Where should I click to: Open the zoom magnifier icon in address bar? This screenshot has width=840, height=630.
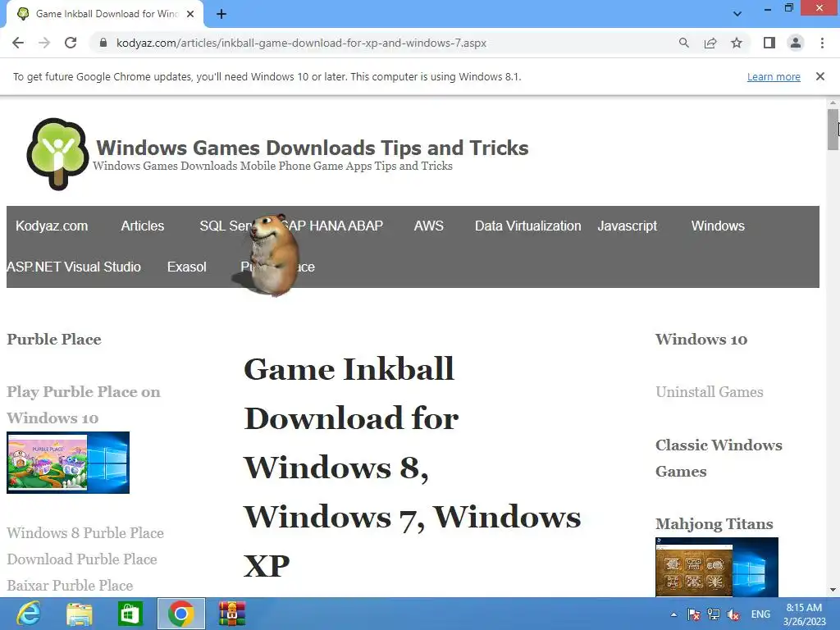tap(683, 43)
